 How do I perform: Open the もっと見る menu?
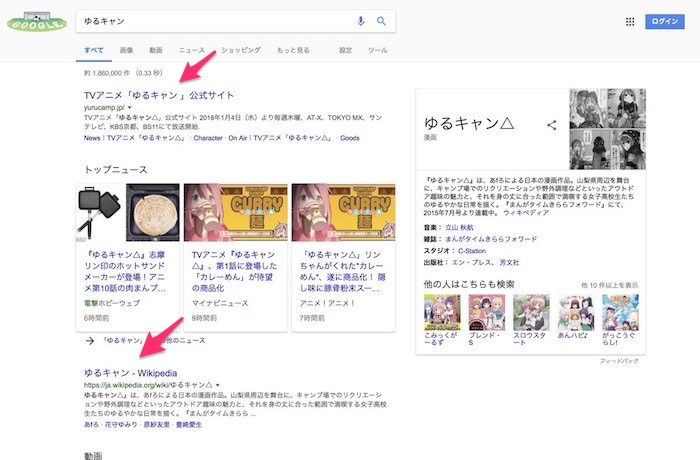pos(293,50)
